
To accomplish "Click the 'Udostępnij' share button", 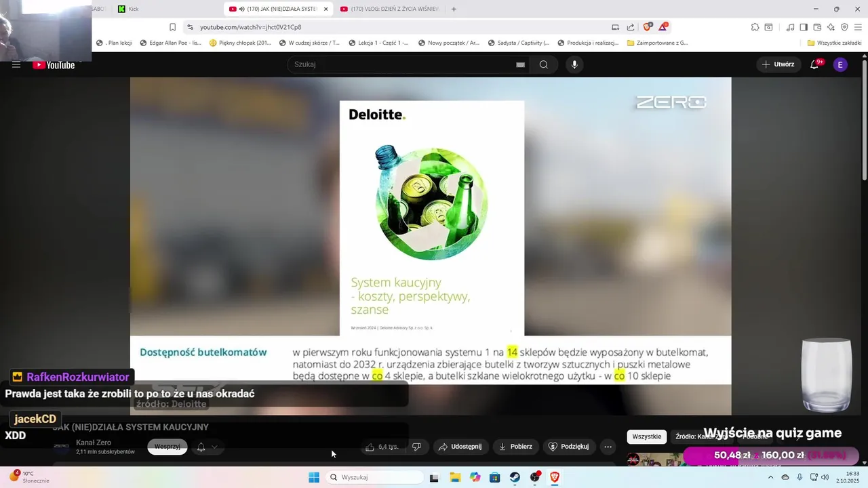I will pos(460,447).
